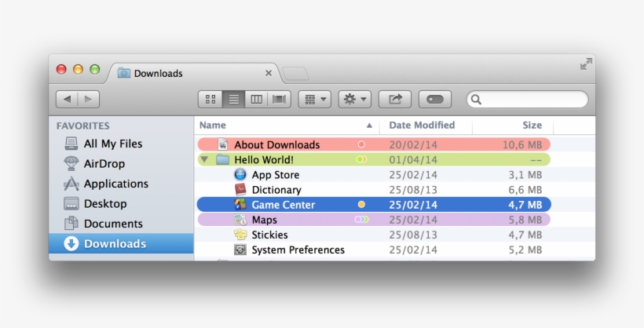Switch to list view
This screenshot has height=328, width=644.
(x=234, y=100)
